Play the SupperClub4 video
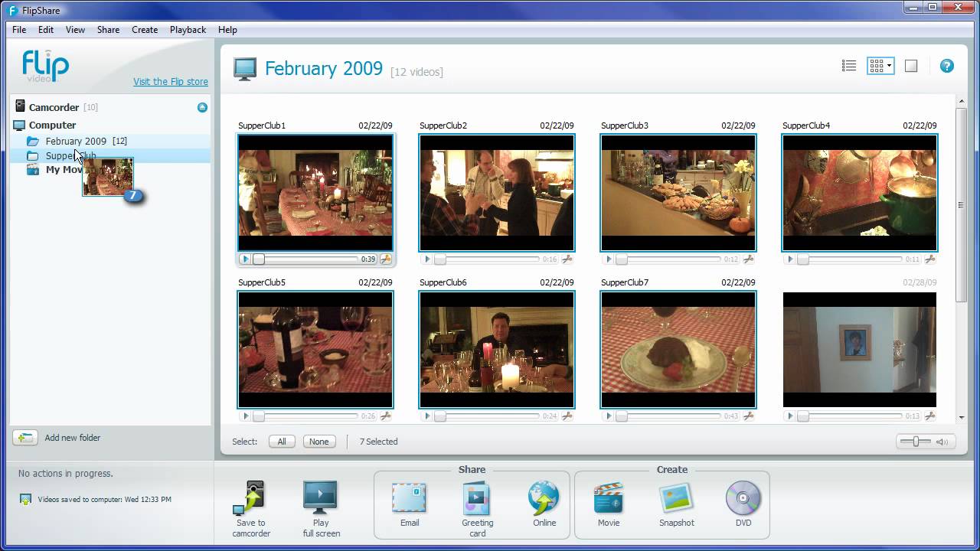980x551 pixels. click(790, 259)
